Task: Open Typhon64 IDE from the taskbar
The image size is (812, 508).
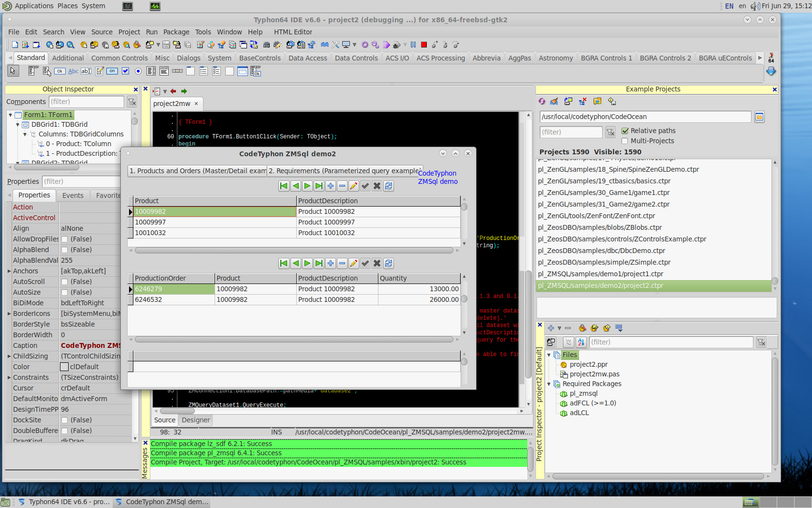Action: 64,502
